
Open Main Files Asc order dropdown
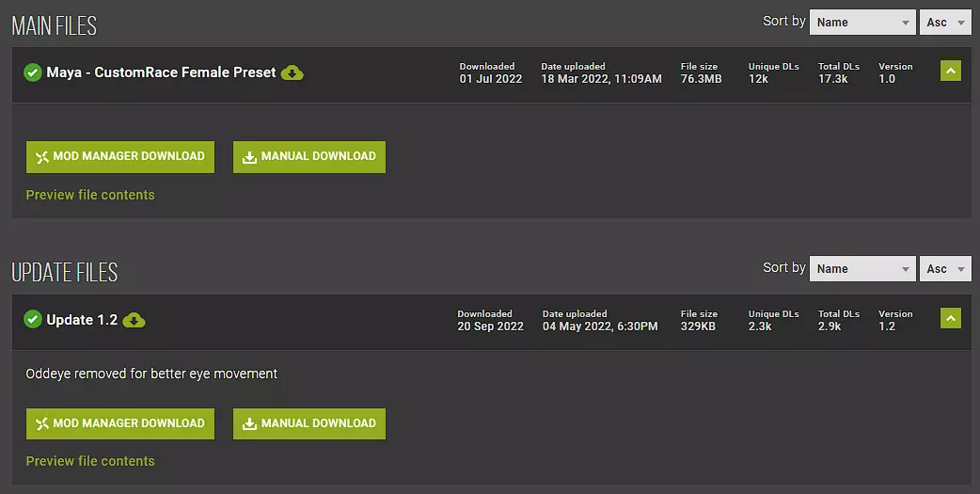[x=944, y=23]
